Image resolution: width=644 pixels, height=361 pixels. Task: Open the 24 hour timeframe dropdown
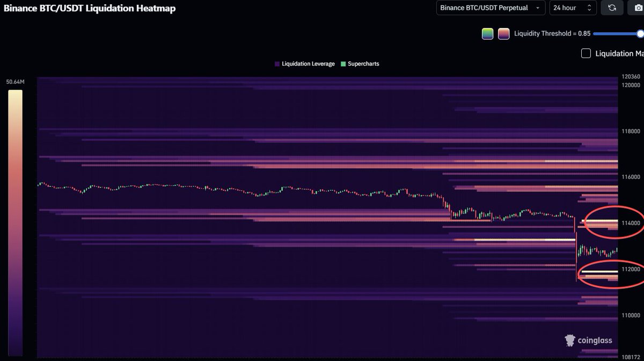click(x=573, y=8)
